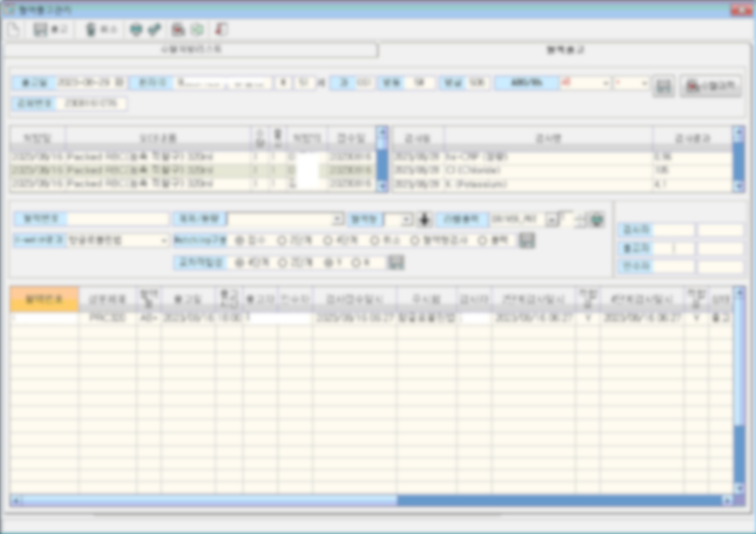Click the black down-arrow icon in the entry row
The height and width of the screenshot is (534, 756).
[424, 219]
